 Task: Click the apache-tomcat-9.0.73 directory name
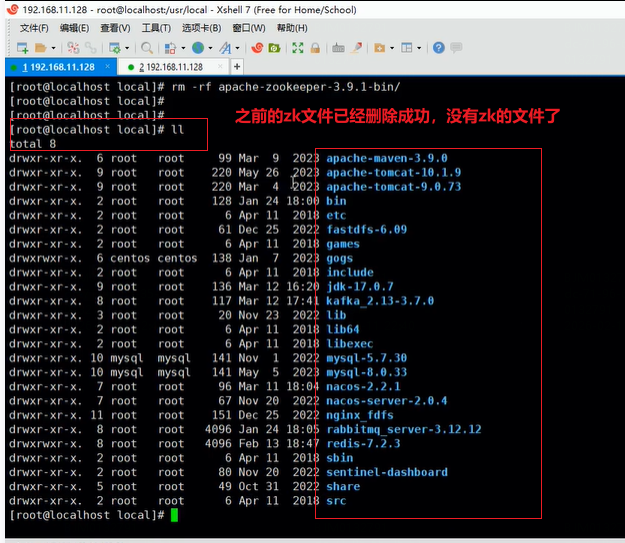[x=393, y=187]
